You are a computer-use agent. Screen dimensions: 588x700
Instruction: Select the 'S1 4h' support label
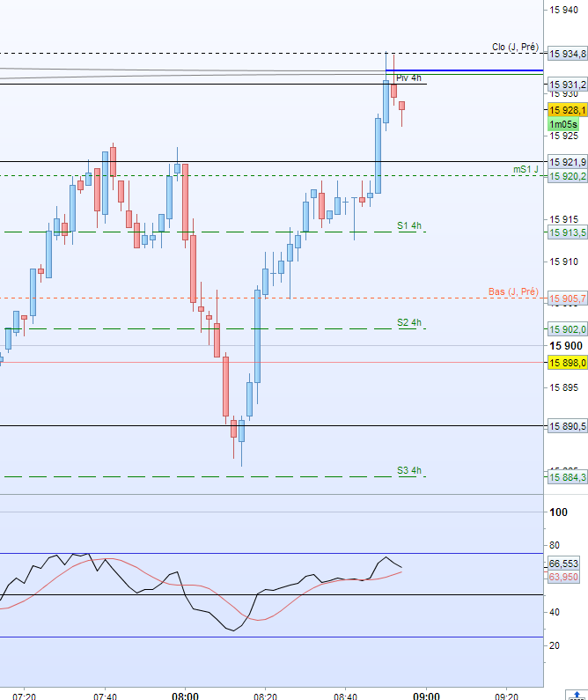(409, 225)
